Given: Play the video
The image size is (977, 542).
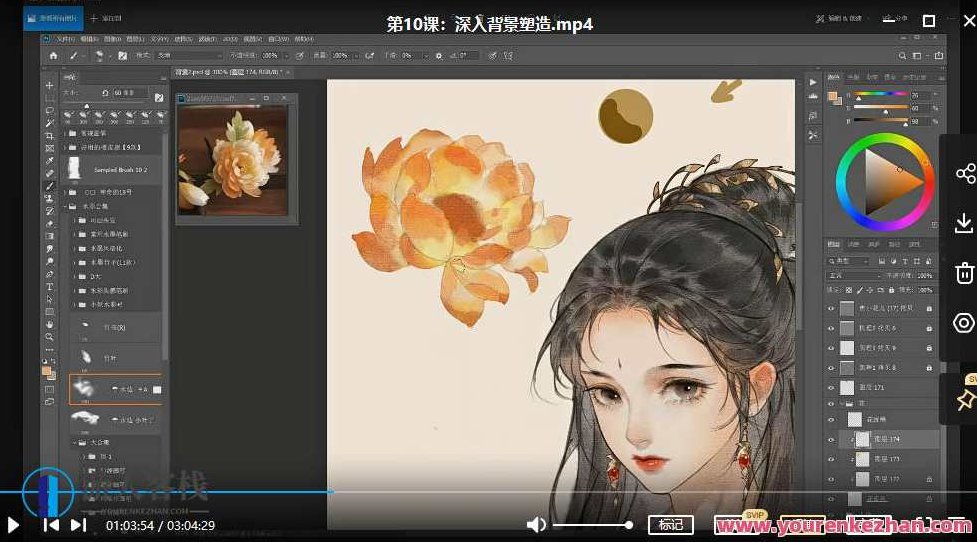Looking at the screenshot, I should tap(12, 525).
